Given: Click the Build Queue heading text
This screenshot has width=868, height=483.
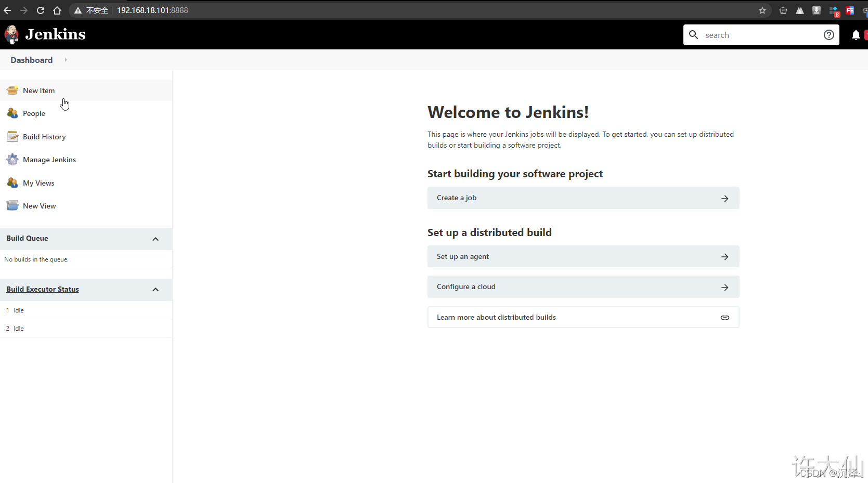Looking at the screenshot, I should click(27, 238).
